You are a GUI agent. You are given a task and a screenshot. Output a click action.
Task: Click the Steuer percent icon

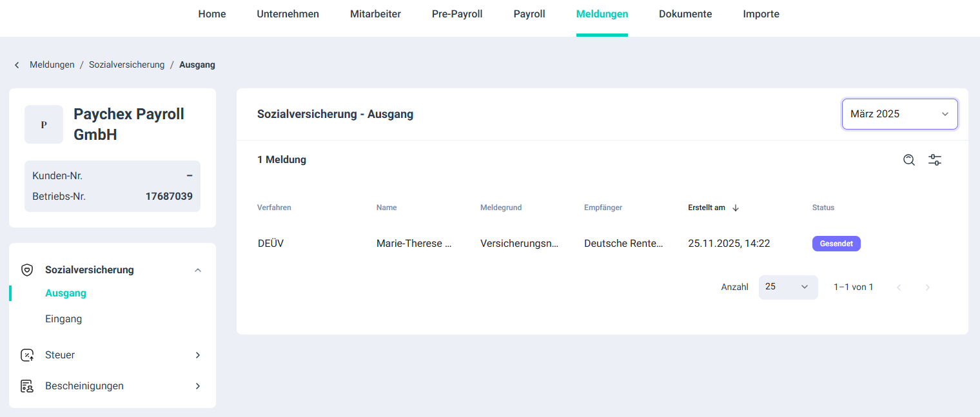pos(27,355)
